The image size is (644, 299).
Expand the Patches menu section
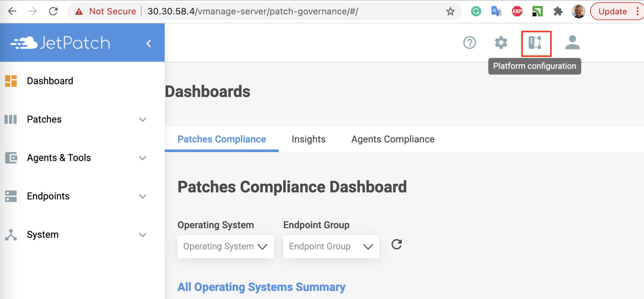click(142, 120)
